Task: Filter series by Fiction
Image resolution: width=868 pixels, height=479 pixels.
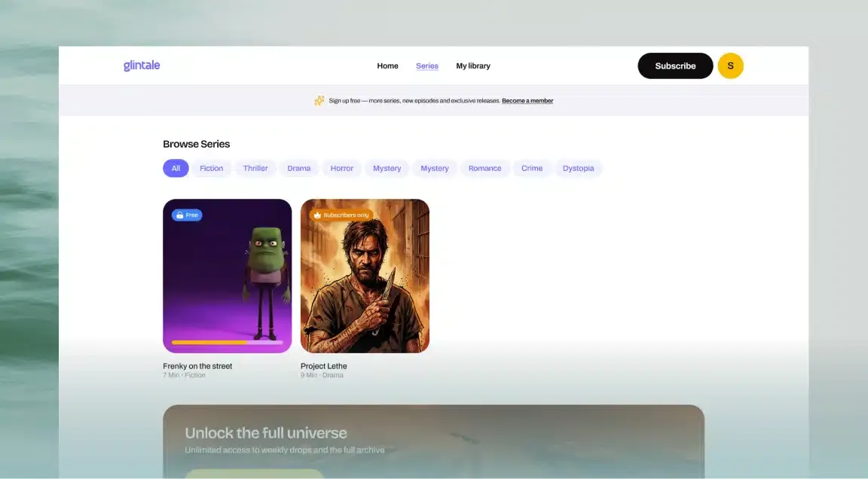Action: pos(212,168)
